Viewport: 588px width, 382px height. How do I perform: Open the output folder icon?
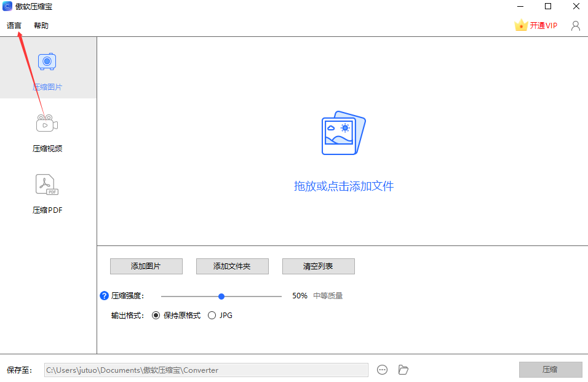(403, 370)
